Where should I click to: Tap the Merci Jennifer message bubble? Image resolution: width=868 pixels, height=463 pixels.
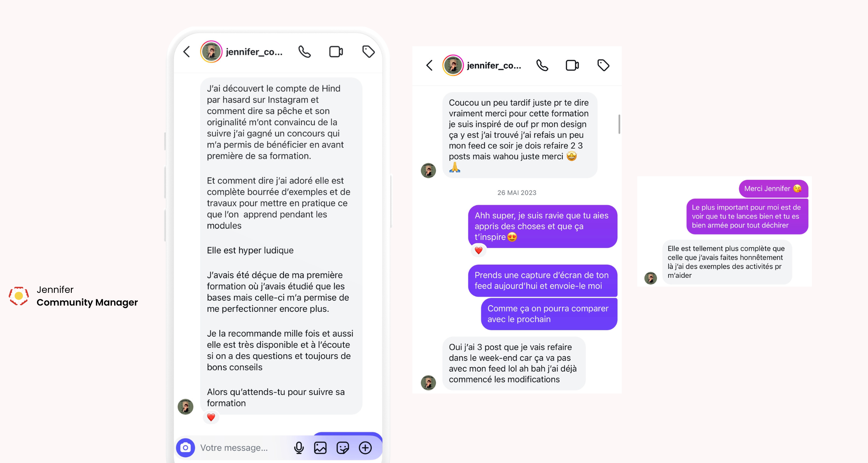click(773, 189)
